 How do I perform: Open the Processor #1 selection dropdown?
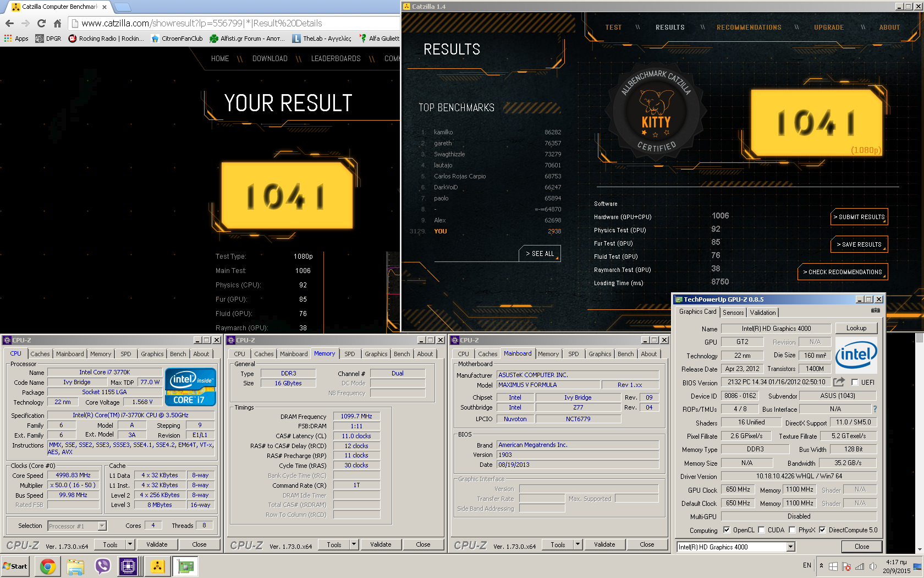(102, 526)
